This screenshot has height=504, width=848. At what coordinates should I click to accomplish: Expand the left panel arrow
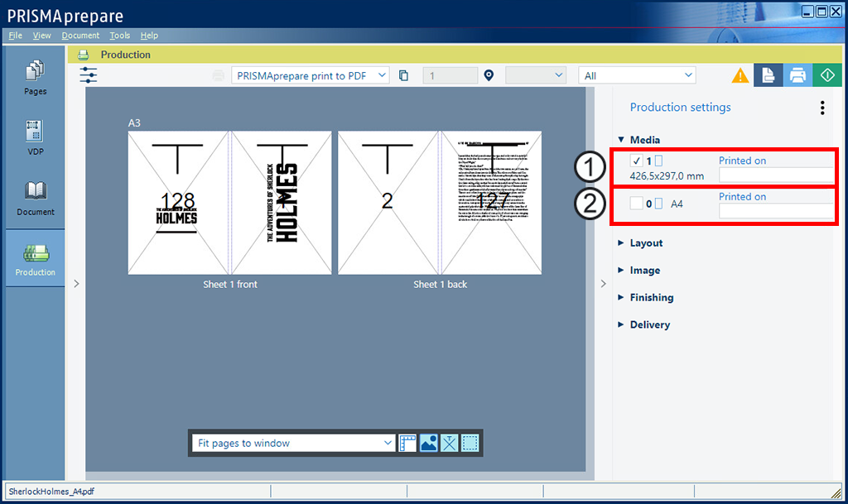76,284
